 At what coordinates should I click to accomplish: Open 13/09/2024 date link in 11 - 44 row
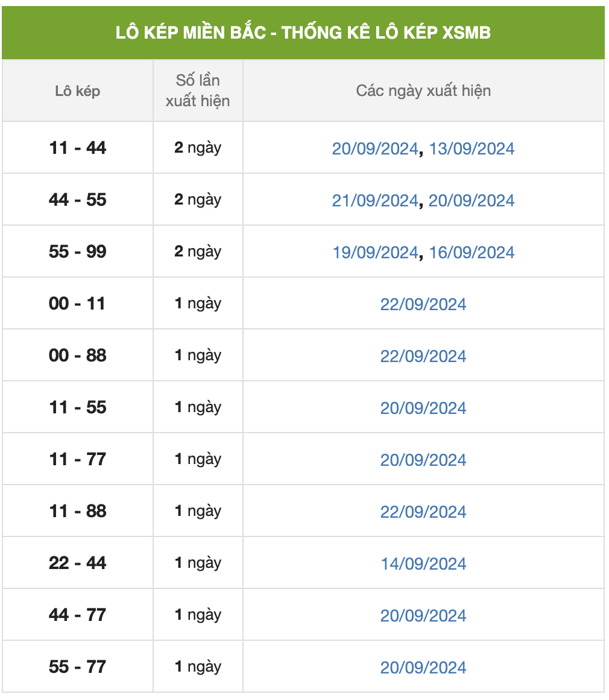[472, 148]
